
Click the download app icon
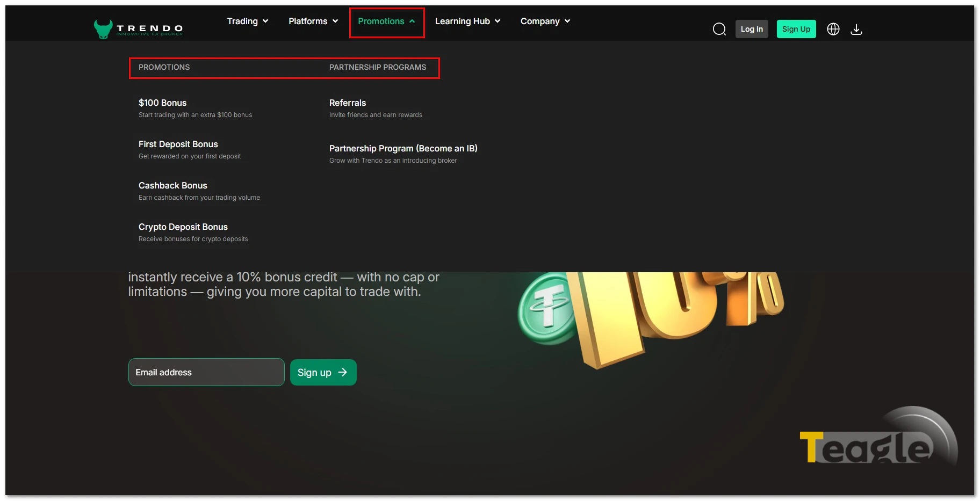pyautogui.click(x=856, y=29)
